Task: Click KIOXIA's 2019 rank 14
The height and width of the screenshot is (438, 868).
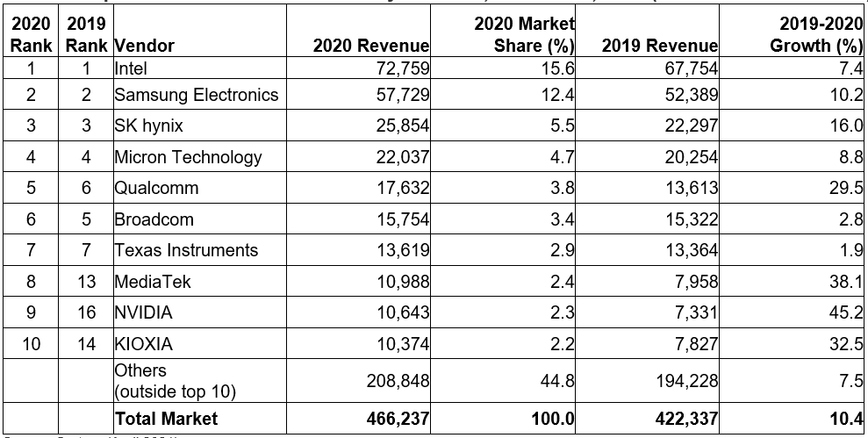Action: click(x=86, y=344)
